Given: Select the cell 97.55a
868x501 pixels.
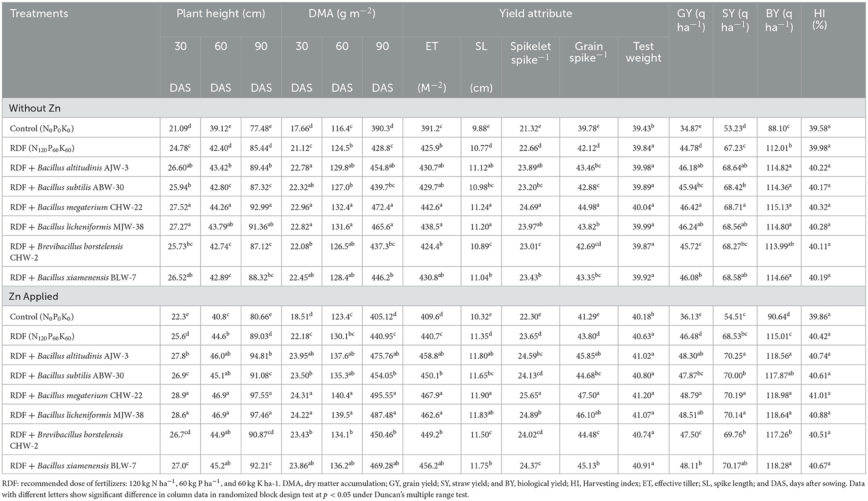Looking at the screenshot, I should coord(261,395).
